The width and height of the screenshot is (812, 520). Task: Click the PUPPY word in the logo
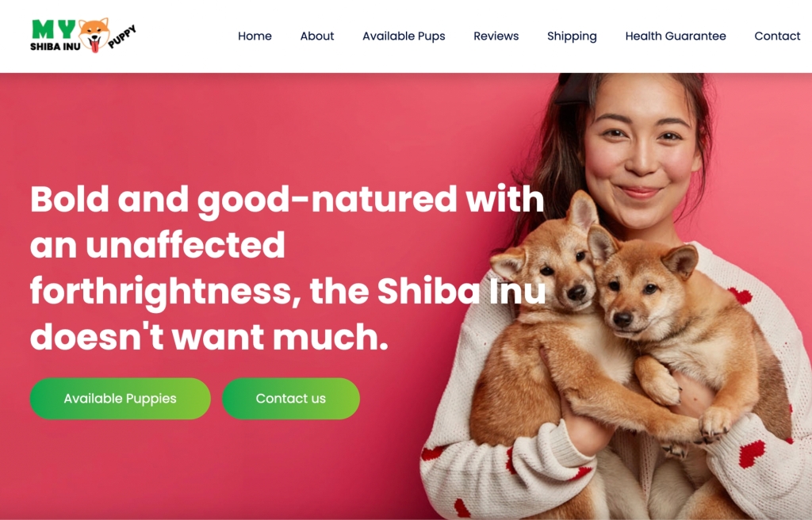click(x=122, y=36)
